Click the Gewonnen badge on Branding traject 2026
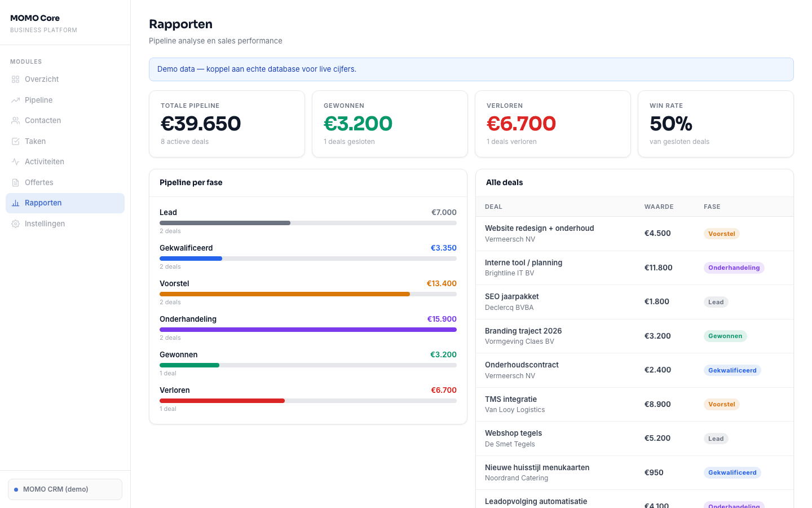The width and height of the screenshot is (812, 508). pos(725,336)
